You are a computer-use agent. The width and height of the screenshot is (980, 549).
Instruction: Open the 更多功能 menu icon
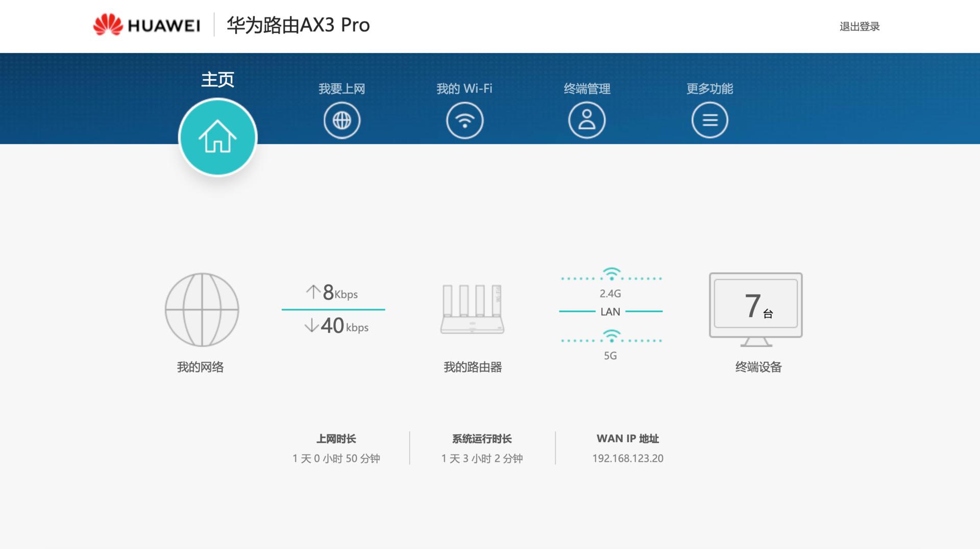(x=709, y=119)
